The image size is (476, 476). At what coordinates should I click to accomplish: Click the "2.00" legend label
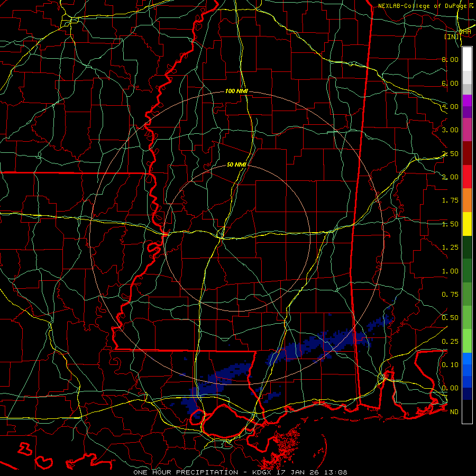[450, 177]
